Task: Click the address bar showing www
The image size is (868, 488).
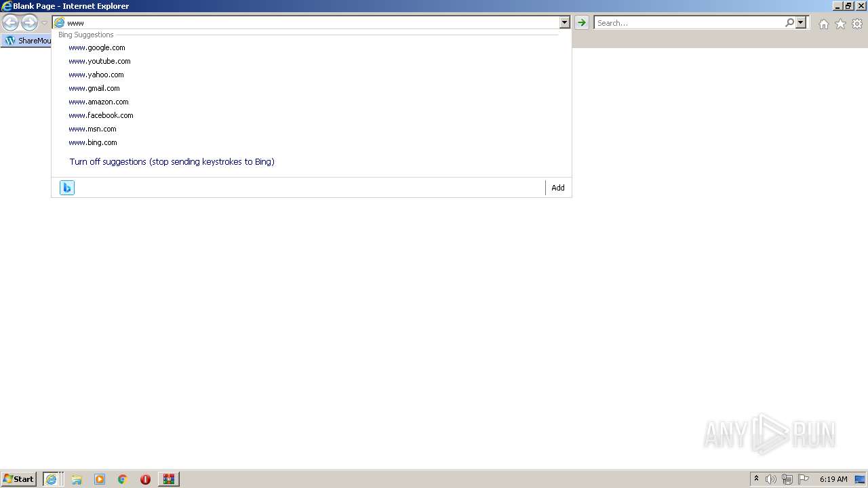Action: 306,23
